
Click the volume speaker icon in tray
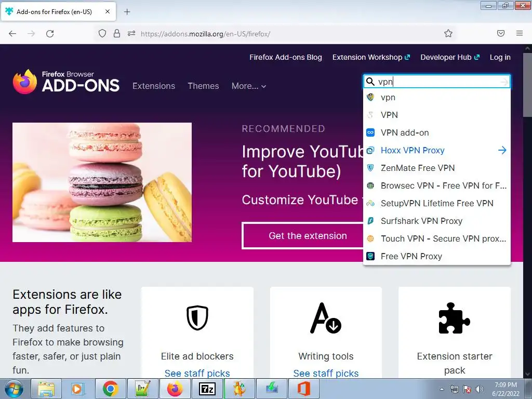pyautogui.click(x=480, y=389)
